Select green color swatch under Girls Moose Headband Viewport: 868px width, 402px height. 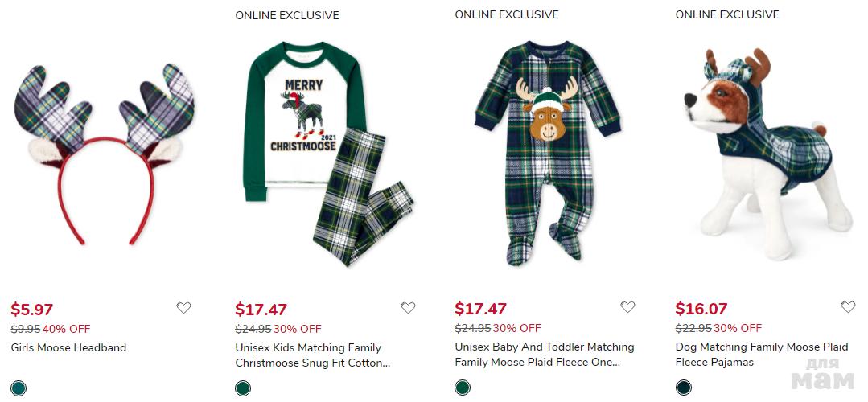[x=19, y=388]
